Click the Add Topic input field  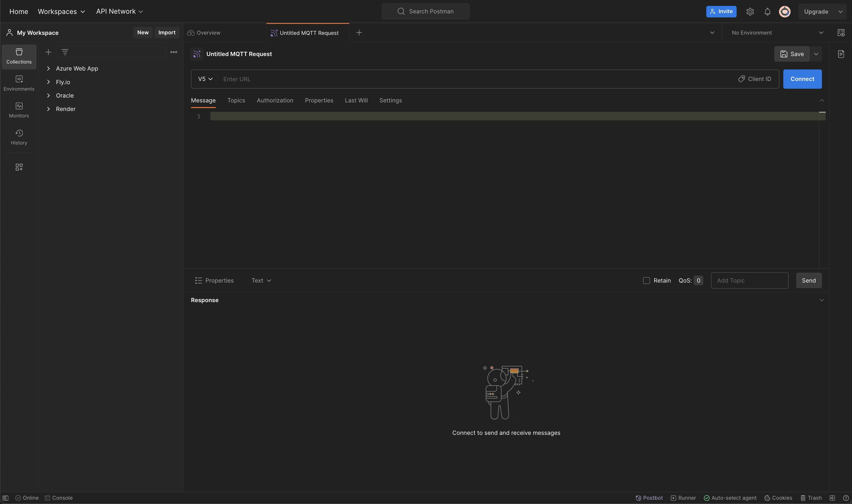coord(749,280)
